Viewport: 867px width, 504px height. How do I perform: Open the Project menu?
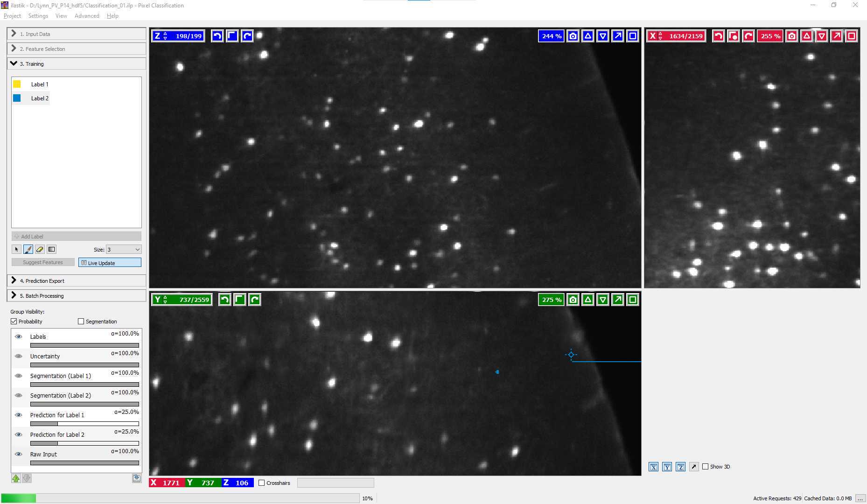12,16
